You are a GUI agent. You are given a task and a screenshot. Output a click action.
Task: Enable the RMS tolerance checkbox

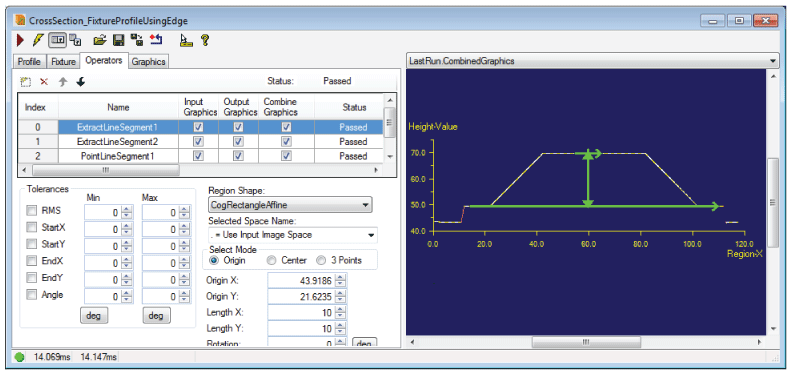(32, 211)
